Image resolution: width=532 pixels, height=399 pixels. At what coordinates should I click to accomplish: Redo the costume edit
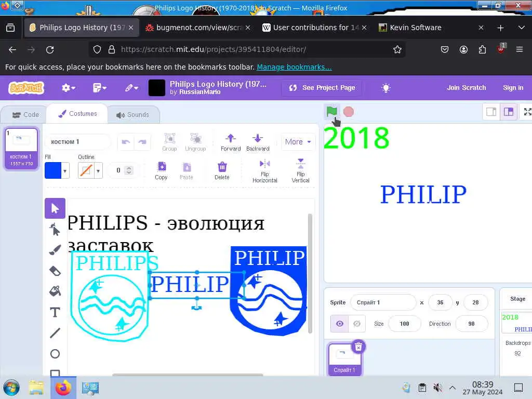pyautogui.click(x=142, y=142)
